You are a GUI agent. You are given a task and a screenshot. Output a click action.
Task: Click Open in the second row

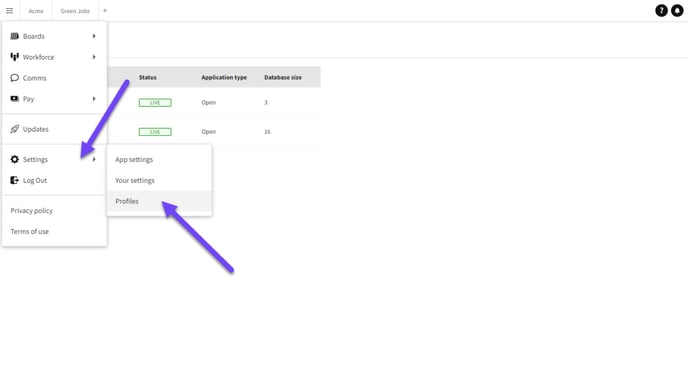click(208, 132)
